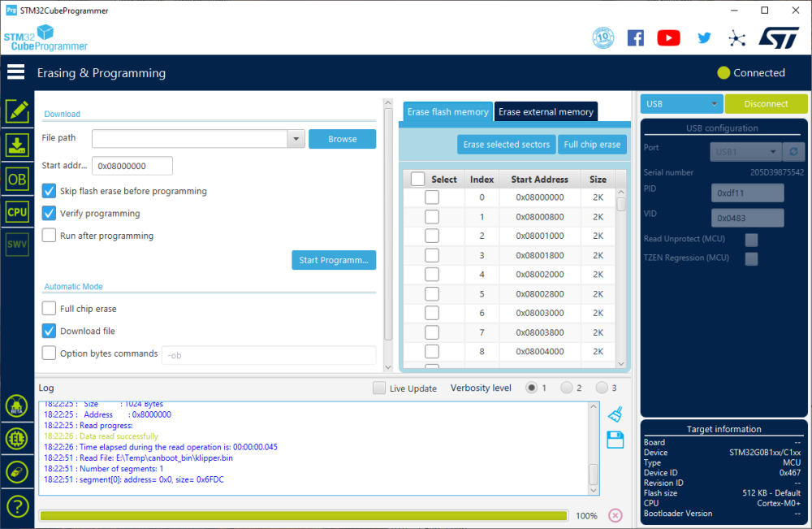The width and height of the screenshot is (812, 529).
Task: Toggle Skip flash erase before programming
Action: click(49, 191)
